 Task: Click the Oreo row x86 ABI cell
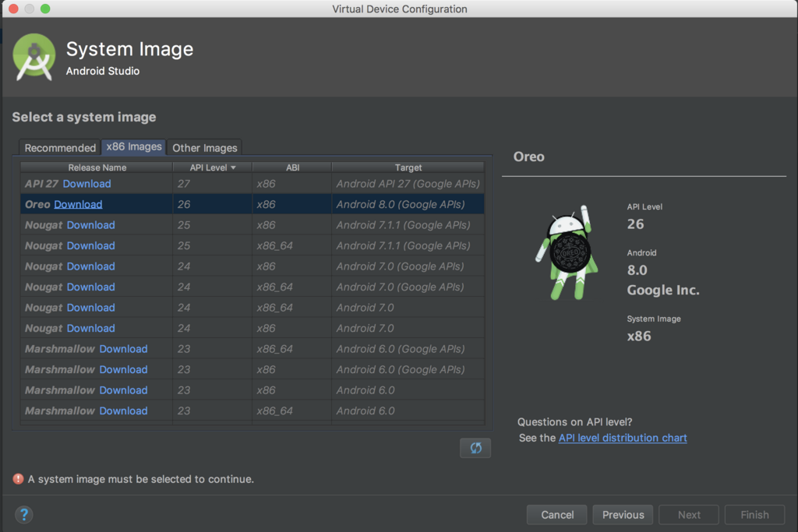pyautogui.click(x=292, y=204)
